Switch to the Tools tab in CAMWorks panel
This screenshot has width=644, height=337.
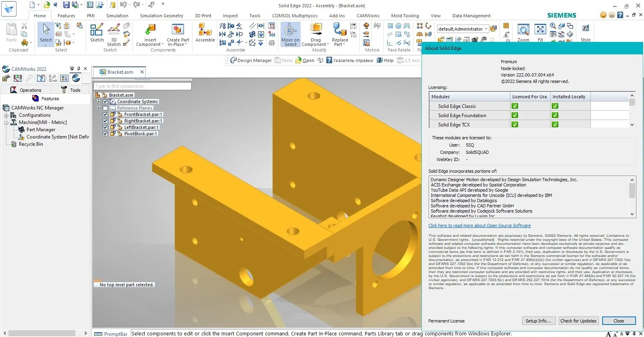pos(71,90)
